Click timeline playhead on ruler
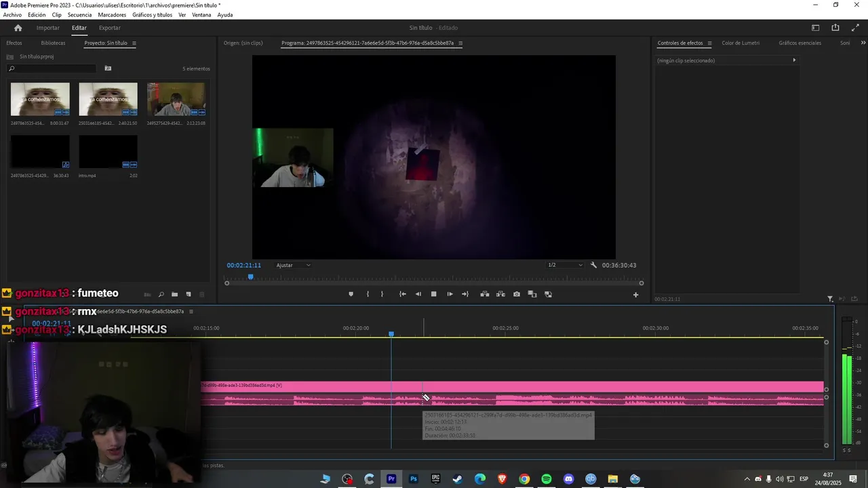The width and height of the screenshot is (868, 488). pyautogui.click(x=391, y=333)
